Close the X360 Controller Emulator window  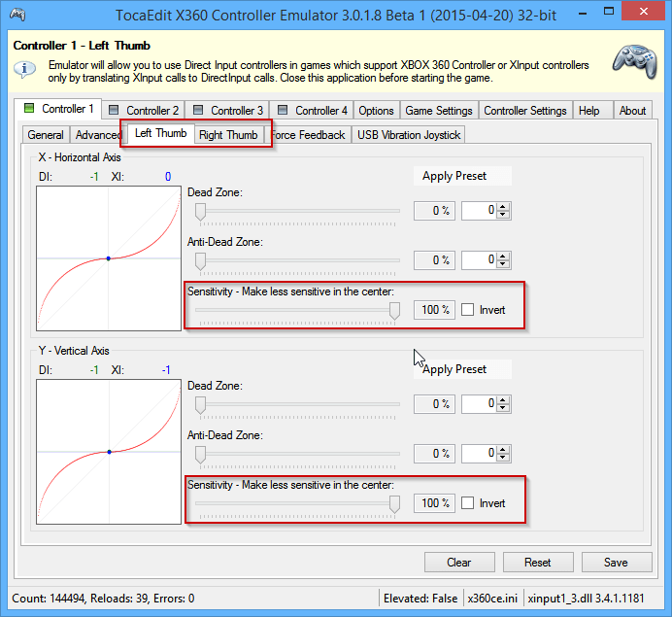coord(644,12)
